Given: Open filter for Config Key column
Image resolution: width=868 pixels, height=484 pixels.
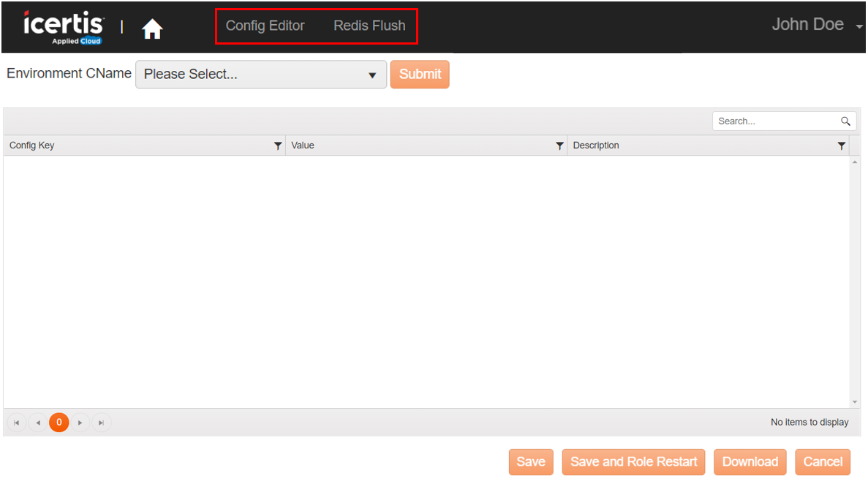Looking at the screenshot, I should point(278,146).
